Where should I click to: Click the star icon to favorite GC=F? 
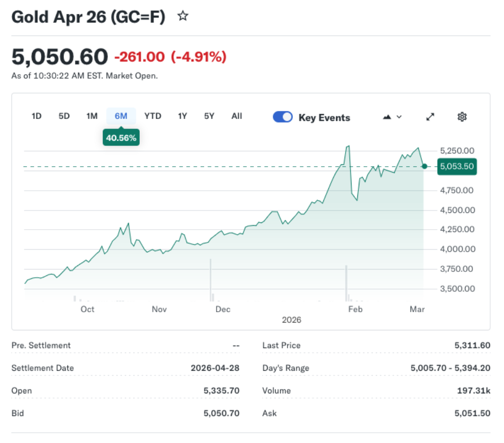pos(183,16)
